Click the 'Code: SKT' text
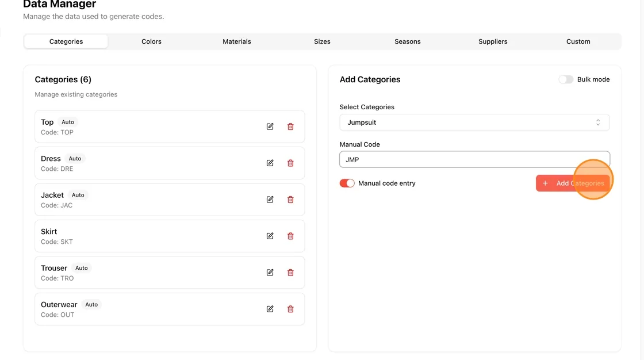 tap(57, 242)
